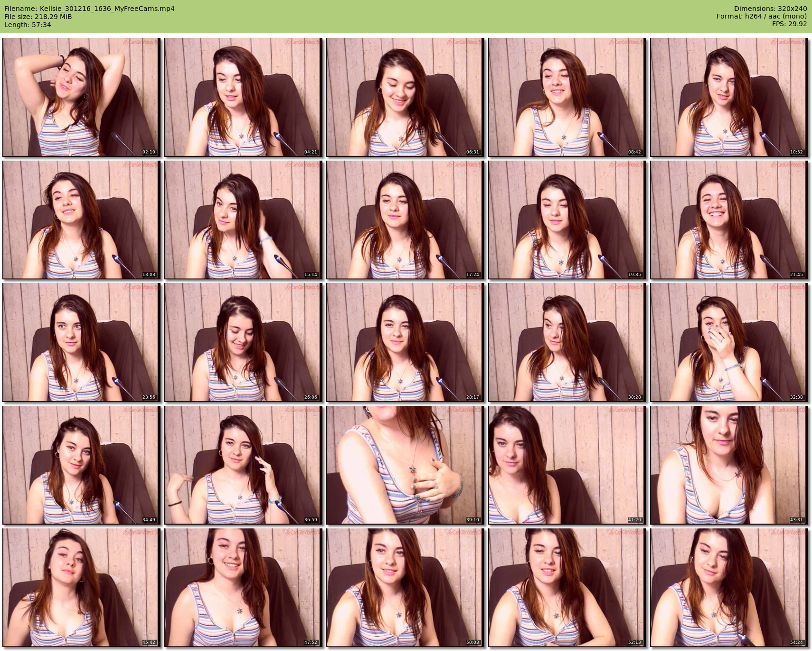Select the frame marked 47:52

(244, 587)
